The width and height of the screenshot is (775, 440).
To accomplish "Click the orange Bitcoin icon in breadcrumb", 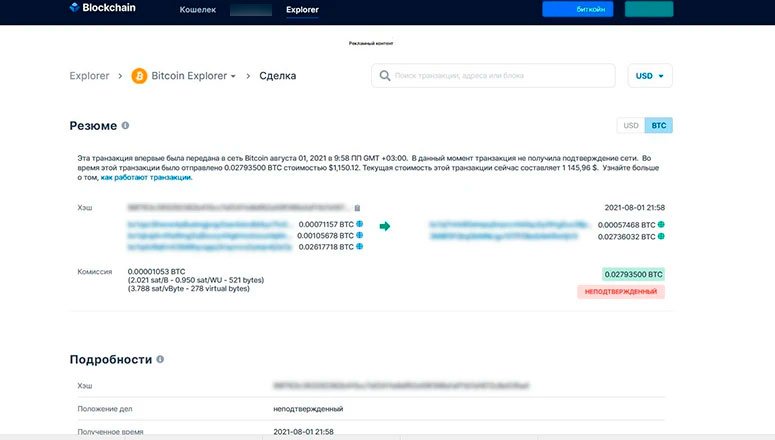I will (x=139, y=76).
